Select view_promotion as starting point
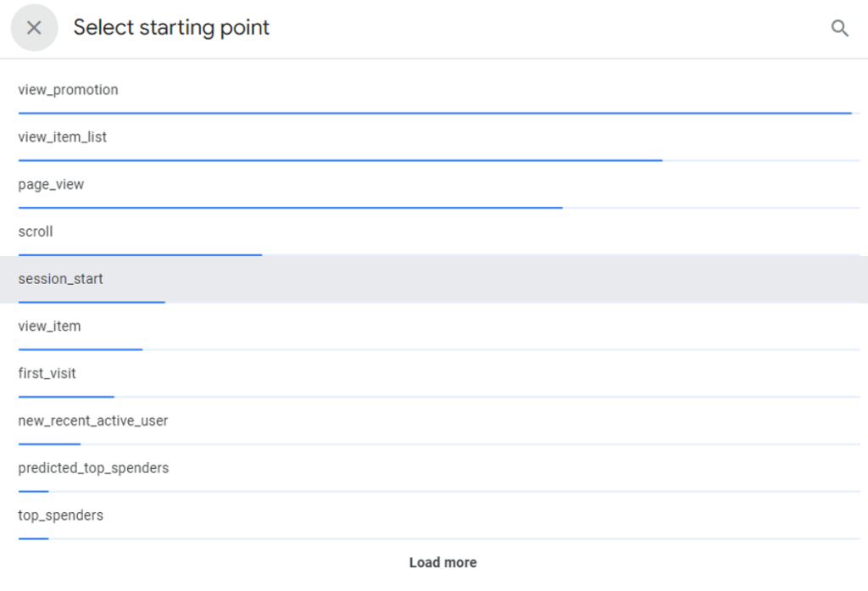The height and width of the screenshot is (591, 868). point(68,90)
